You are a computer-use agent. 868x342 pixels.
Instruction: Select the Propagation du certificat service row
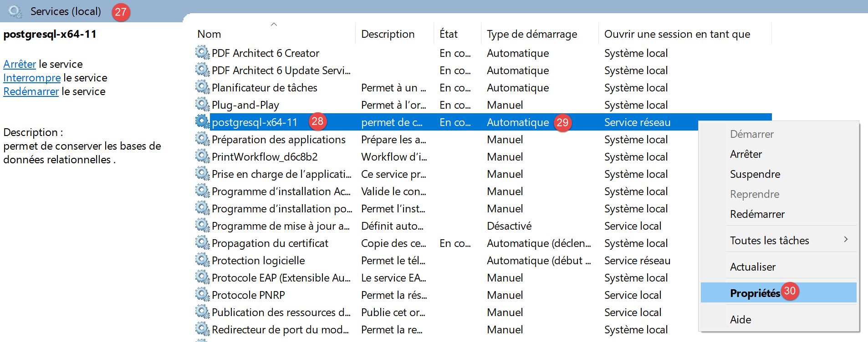click(x=270, y=243)
